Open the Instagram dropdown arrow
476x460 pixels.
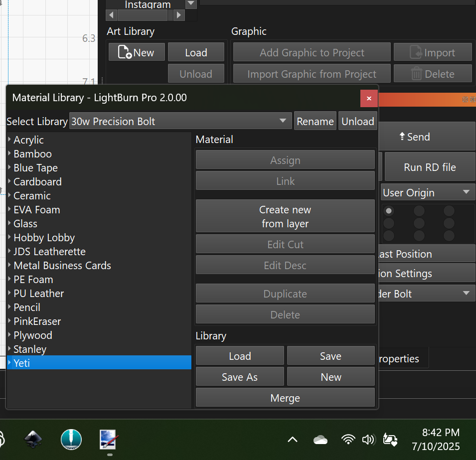[x=191, y=4]
